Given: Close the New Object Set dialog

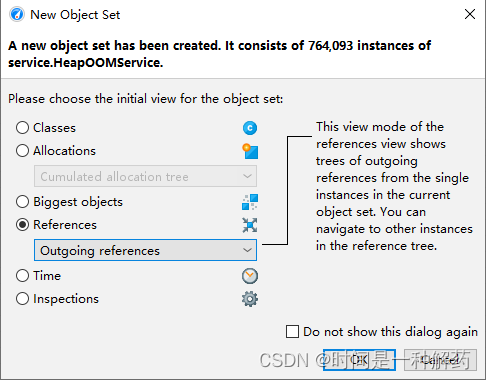Looking at the screenshot, I should tap(470, 14).
